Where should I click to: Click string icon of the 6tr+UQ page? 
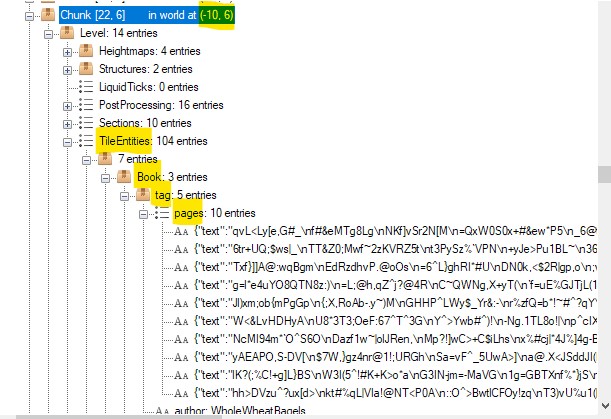click(181, 249)
